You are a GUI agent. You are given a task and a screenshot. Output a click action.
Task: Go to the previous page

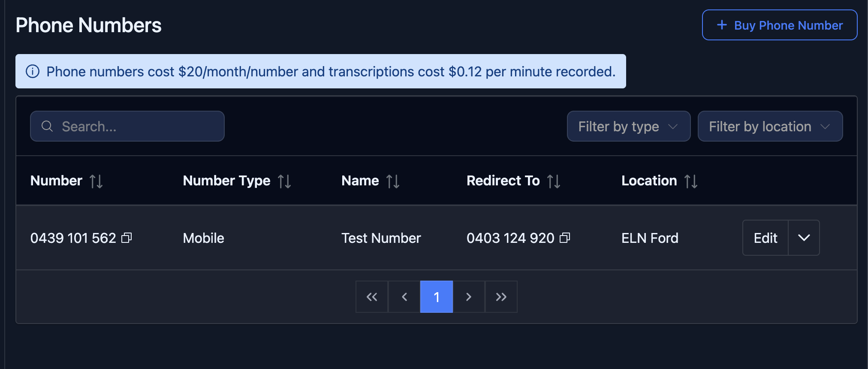point(404,297)
